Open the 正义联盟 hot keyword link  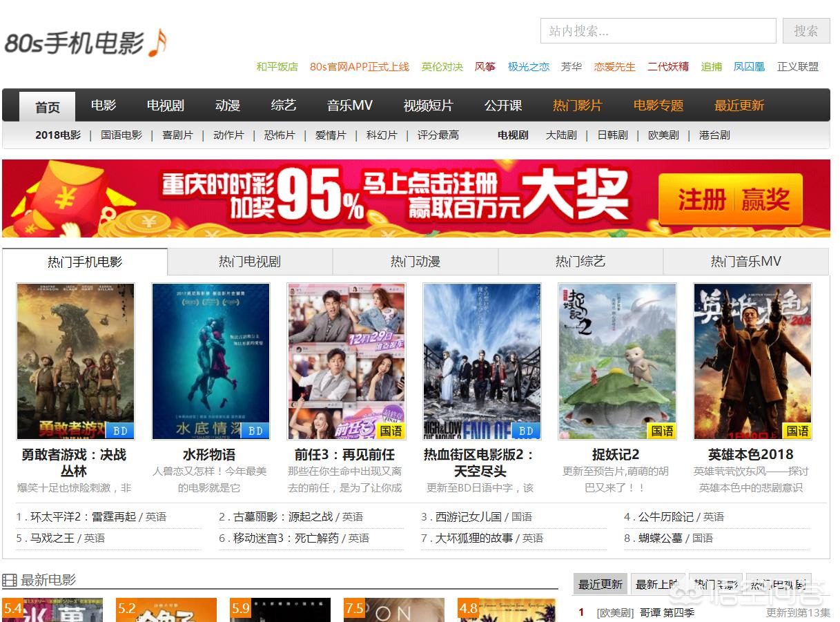(x=798, y=67)
